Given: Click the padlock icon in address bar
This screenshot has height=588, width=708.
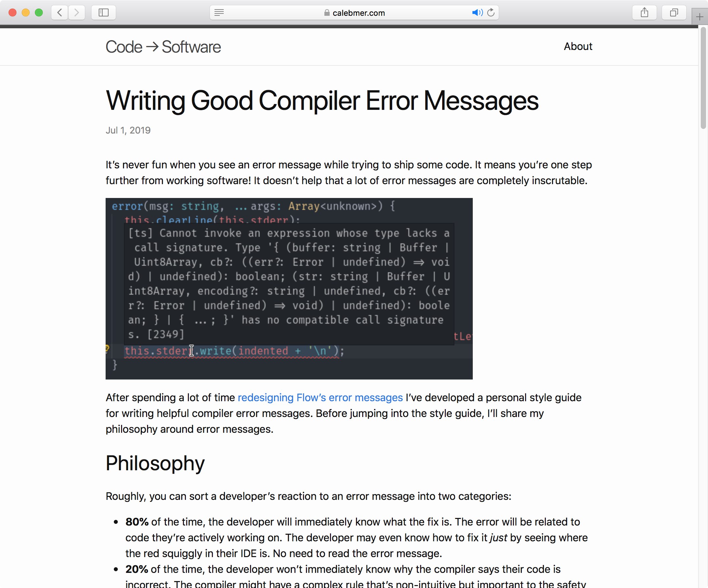Looking at the screenshot, I should pos(327,12).
